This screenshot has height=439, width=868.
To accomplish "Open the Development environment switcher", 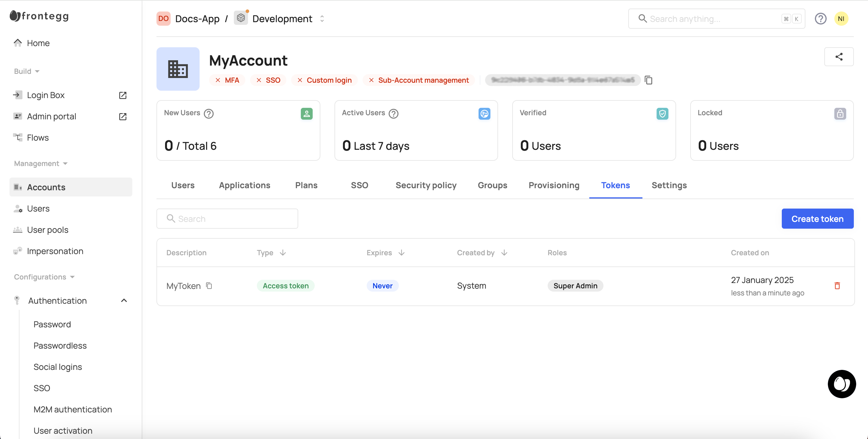I will coord(322,19).
